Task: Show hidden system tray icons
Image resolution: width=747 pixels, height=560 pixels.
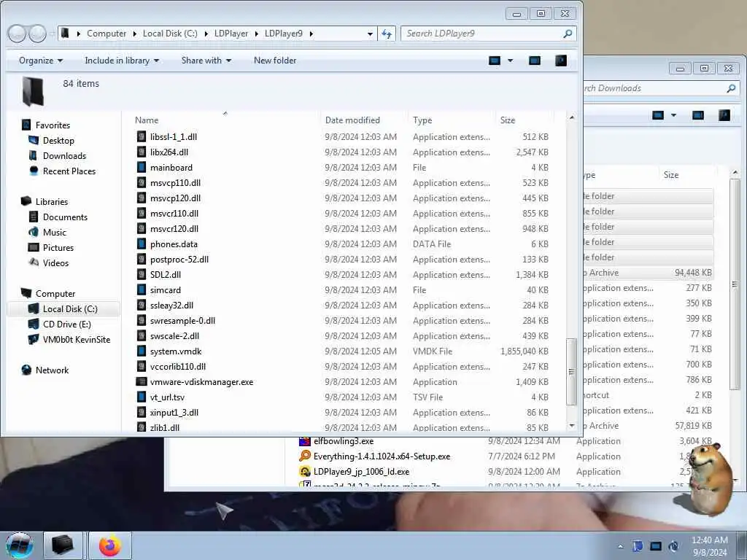Action: pyautogui.click(x=620, y=546)
